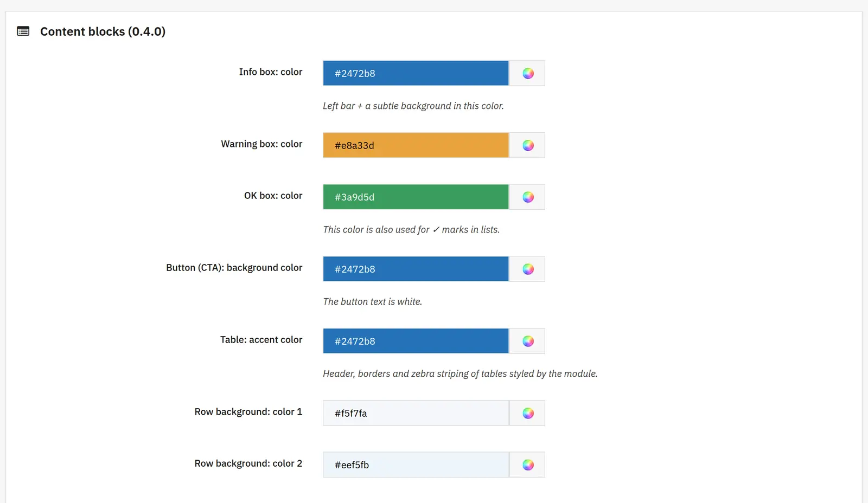Click the 'Header, borders and zebra striping' hint
Viewport: 868px width, 503px height.
460,374
